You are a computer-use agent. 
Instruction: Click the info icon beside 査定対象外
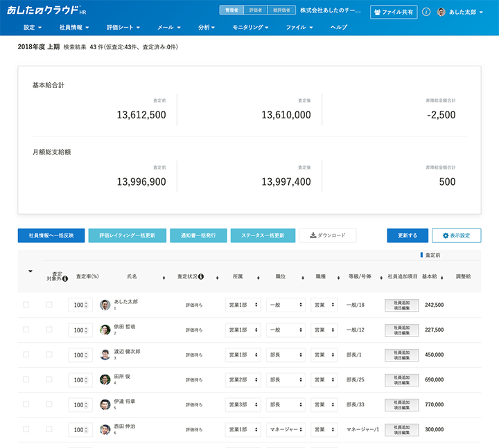click(x=65, y=279)
